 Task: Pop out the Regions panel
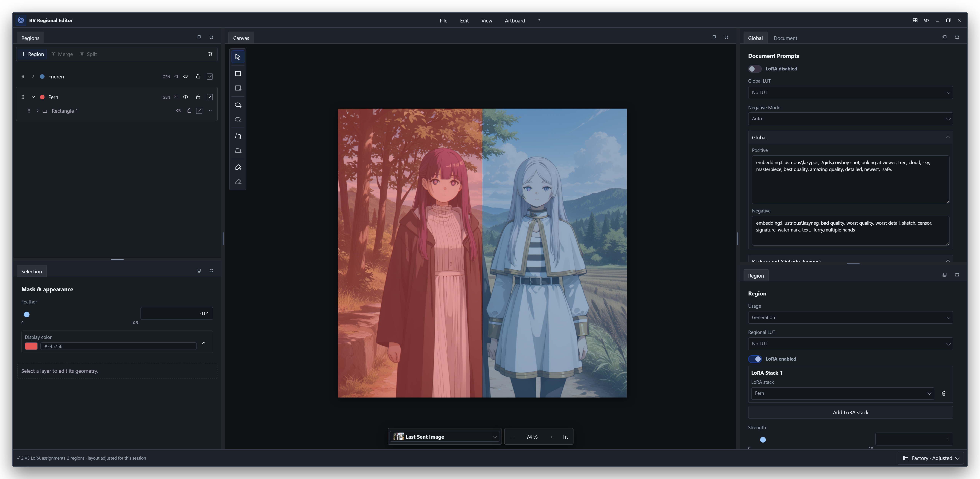pos(199,37)
